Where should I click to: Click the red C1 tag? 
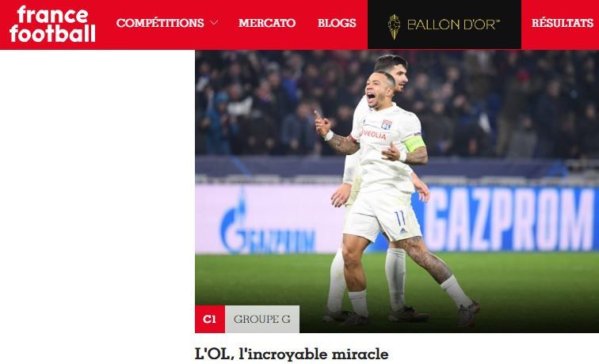210,319
